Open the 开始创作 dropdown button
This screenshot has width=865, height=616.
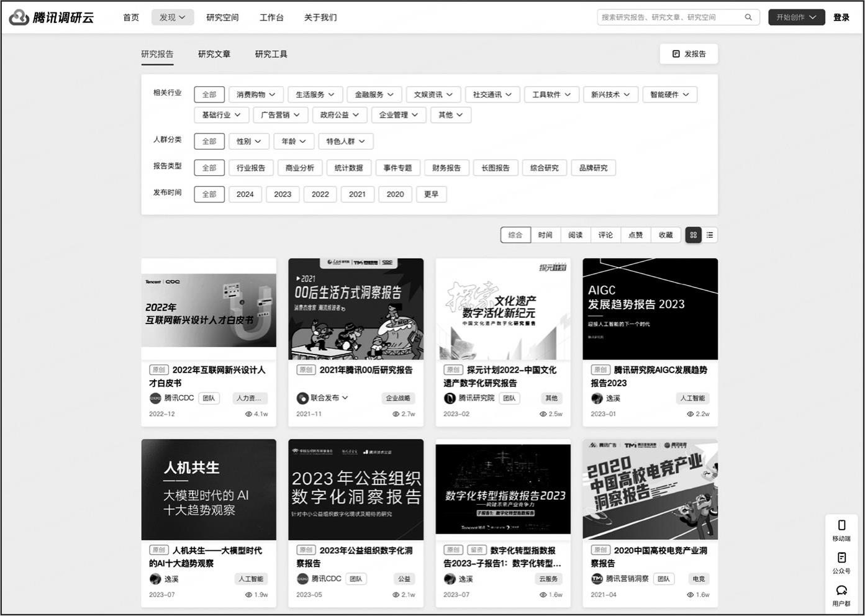click(797, 17)
